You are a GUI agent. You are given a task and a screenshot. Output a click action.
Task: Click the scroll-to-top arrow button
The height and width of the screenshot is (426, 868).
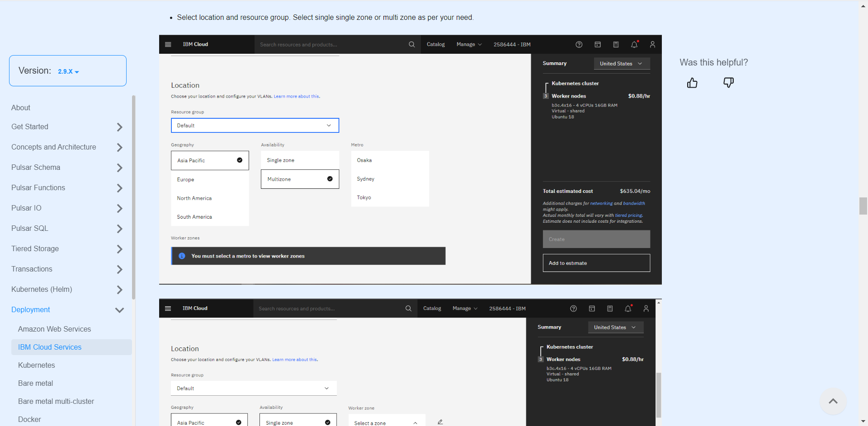click(x=833, y=401)
